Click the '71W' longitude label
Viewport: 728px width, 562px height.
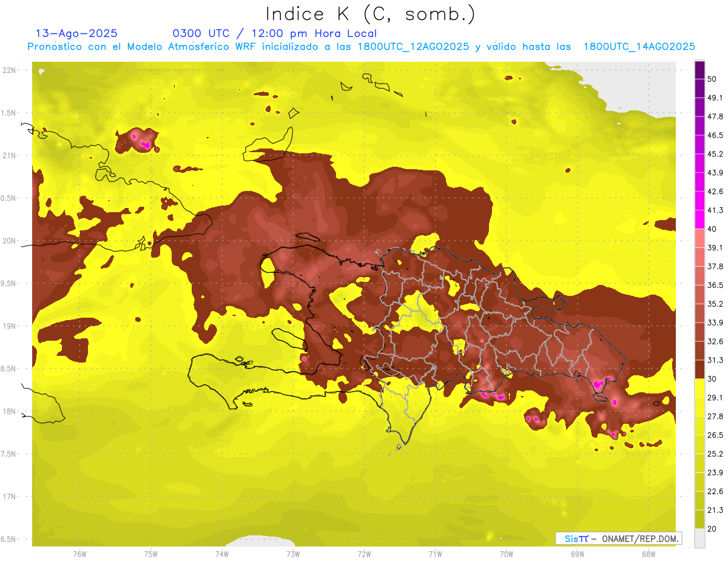[435, 554]
